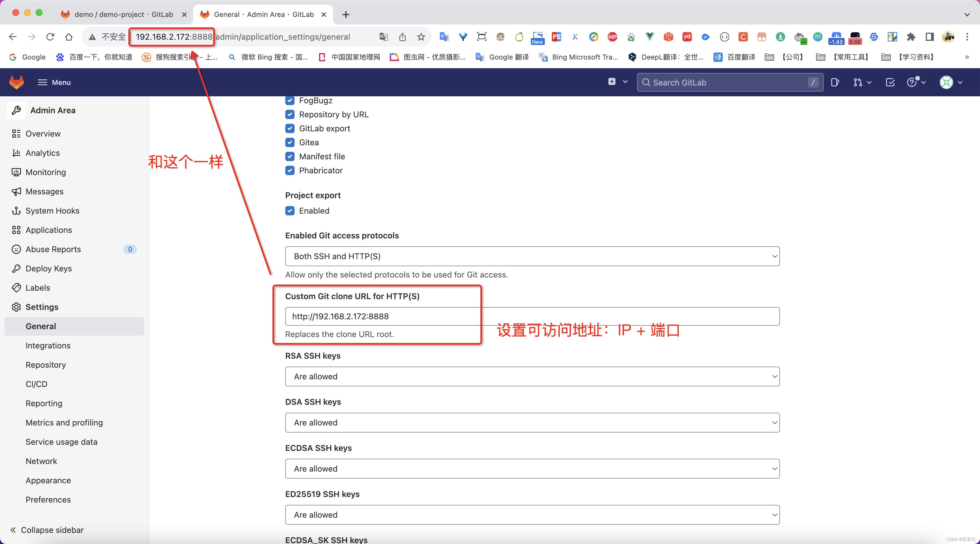This screenshot has height=544, width=980.
Task: Open the issues icon in GitLab header
Action: pos(835,82)
